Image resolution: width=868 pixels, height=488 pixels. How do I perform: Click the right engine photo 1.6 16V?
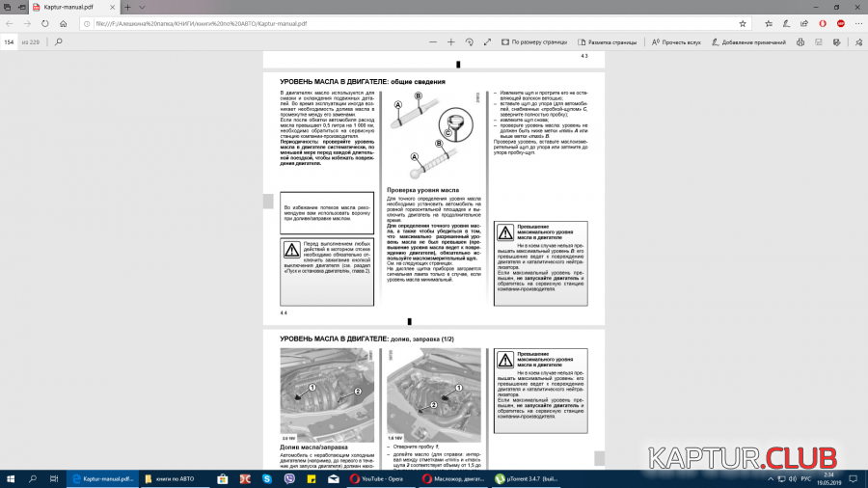[434, 395]
